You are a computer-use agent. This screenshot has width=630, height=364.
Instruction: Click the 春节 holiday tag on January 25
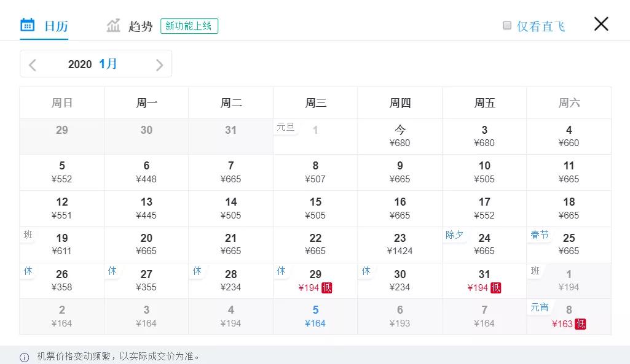click(540, 235)
